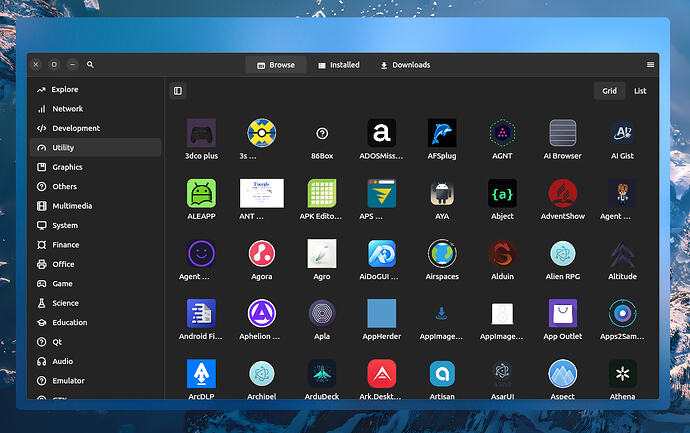The width and height of the screenshot is (690, 433).
Task: Open the ArduDeck app icon
Action: [x=322, y=374]
